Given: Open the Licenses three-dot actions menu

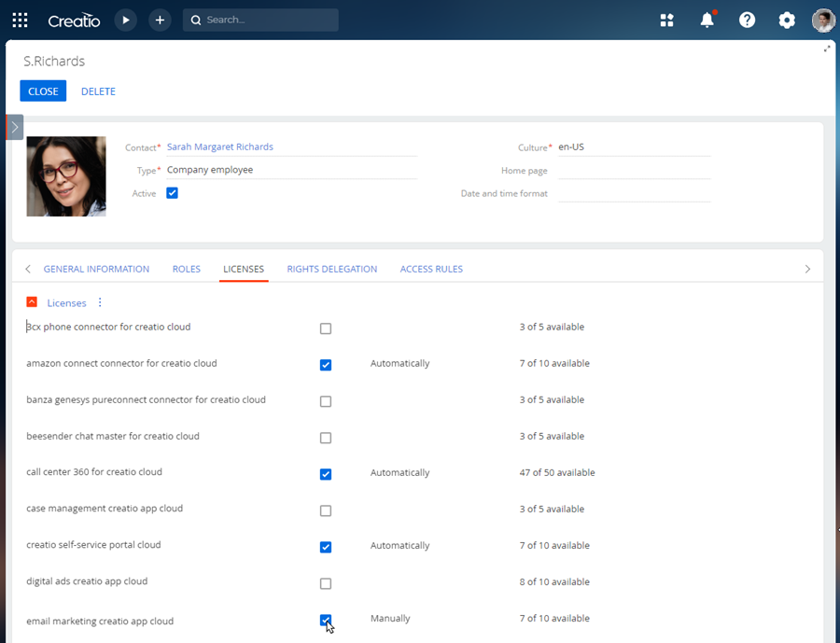Looking at the screenshot, I should [x=100, y=302].
